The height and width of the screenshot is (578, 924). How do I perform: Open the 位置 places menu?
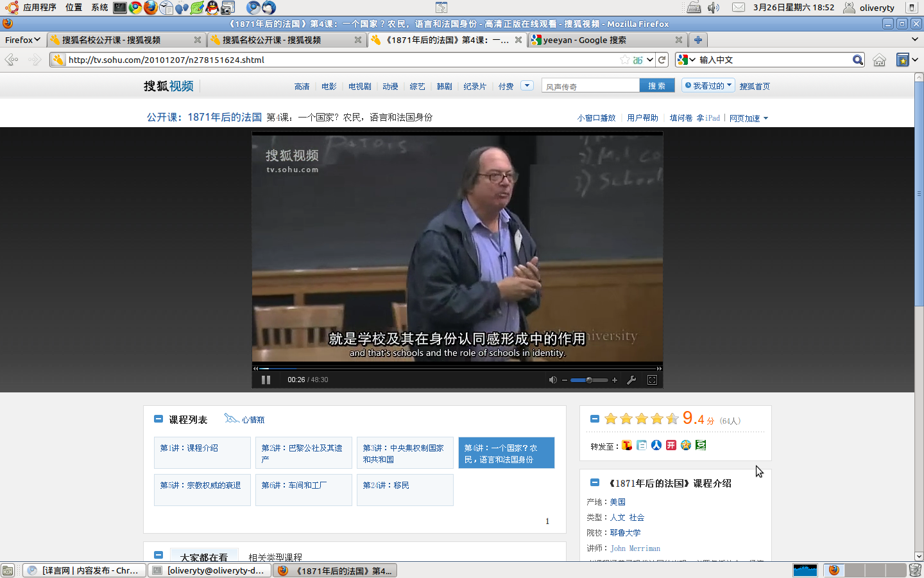(74, 8)
